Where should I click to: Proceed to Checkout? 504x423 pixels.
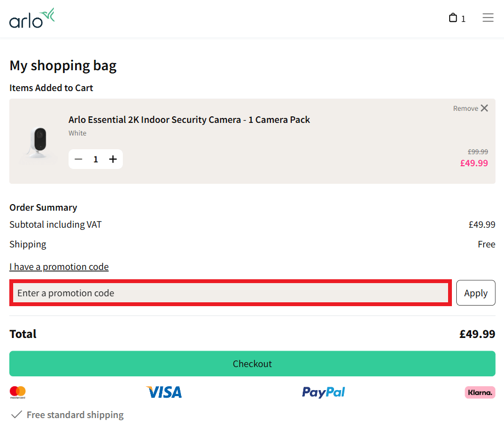(x=252, y=363)
